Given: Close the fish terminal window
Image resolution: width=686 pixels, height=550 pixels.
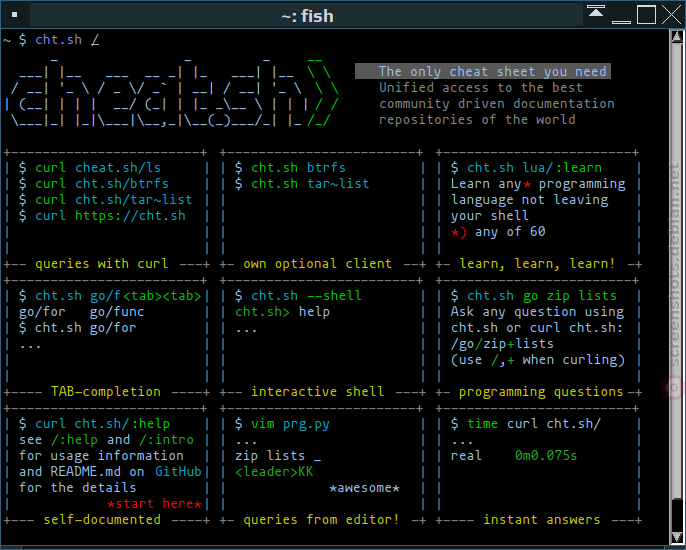Looking at the screenshot, I should 672,15.
